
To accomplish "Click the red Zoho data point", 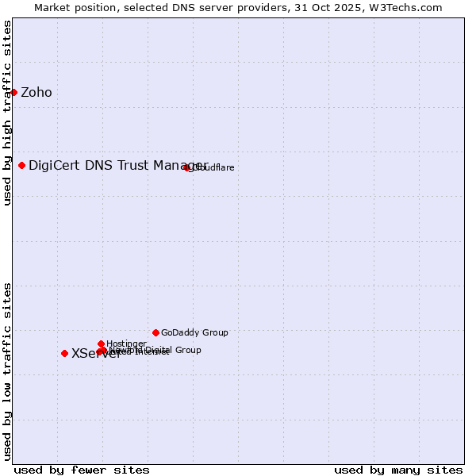I will tap(13, 93).
